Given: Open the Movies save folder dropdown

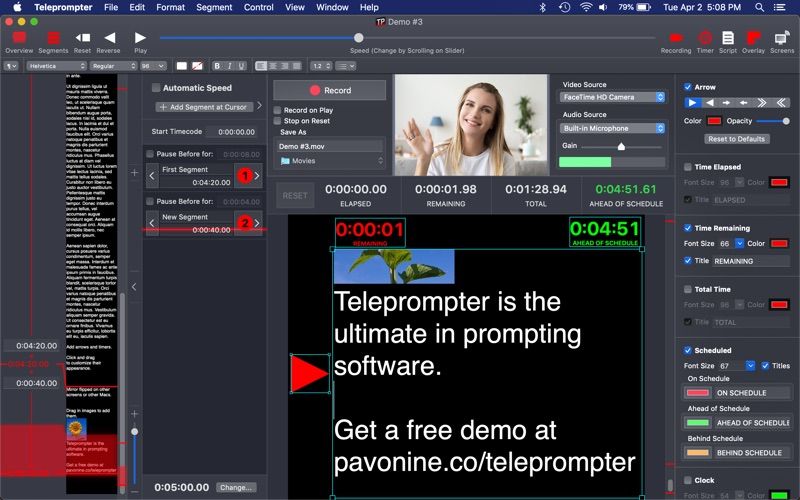Looking at the screenshot, I should (x=330, y=161).
